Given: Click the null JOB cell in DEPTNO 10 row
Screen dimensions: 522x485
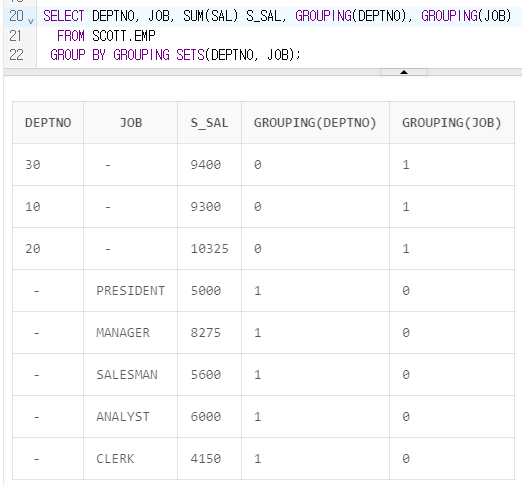Looking at the screenshot, I should [x=131, y=207].
